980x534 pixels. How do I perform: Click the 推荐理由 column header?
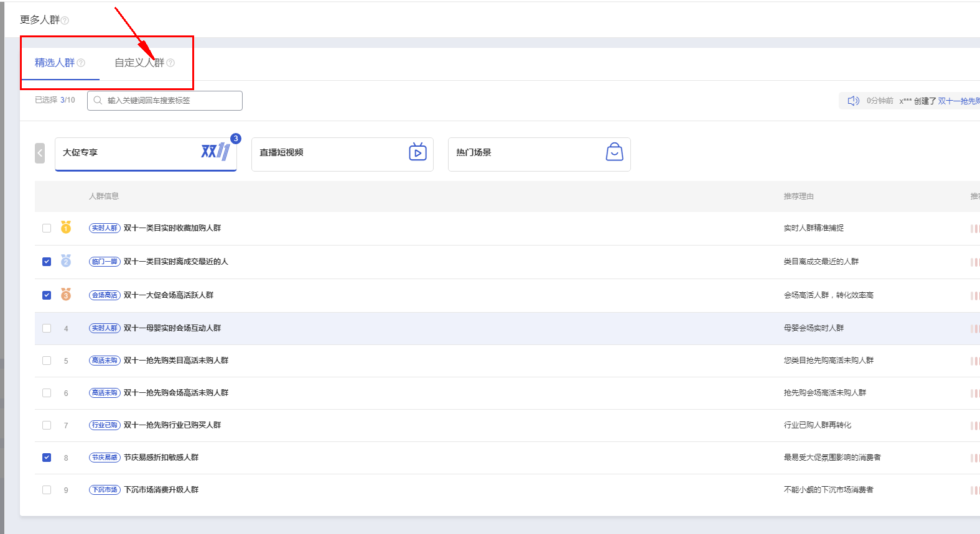(x=799, y=196)
